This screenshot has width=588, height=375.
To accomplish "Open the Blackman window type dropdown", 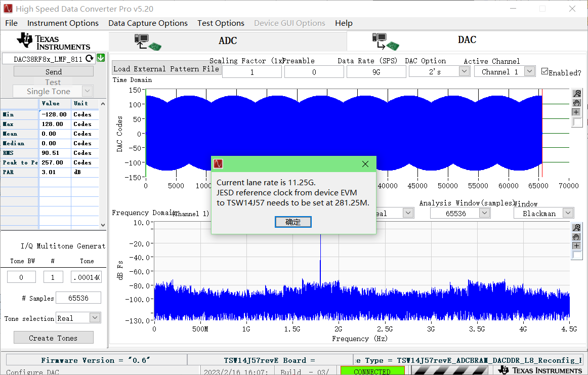I will tap(568, 213).
